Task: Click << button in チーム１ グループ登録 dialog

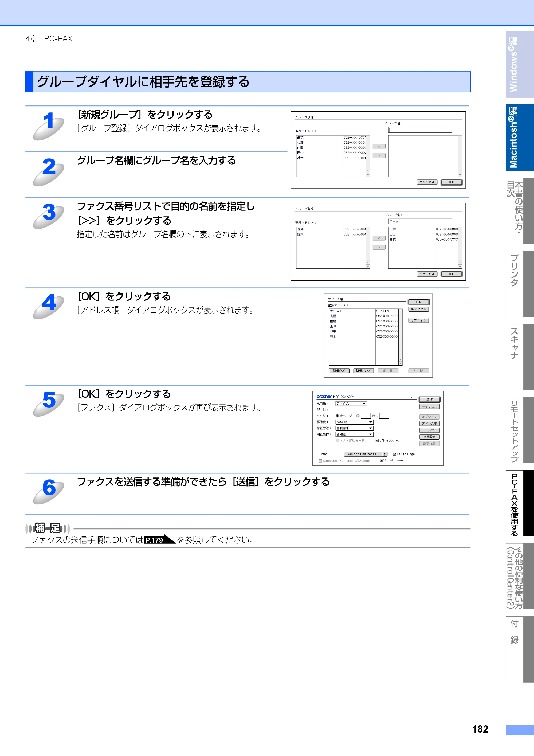Action: click(379, 247)
